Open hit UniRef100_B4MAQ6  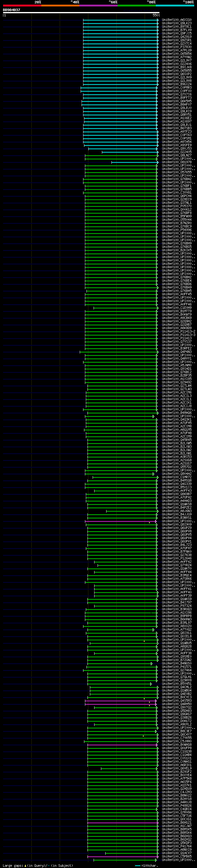(177, 413)
